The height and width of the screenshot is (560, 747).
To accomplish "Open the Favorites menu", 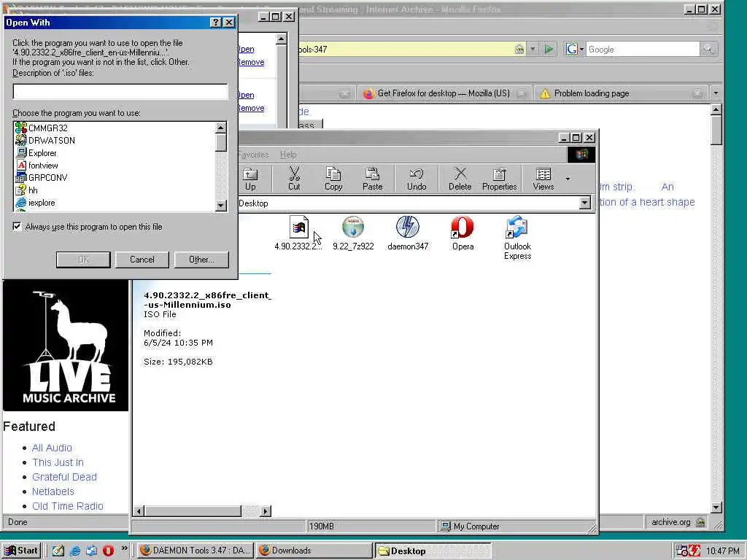I will click(253, 155).
